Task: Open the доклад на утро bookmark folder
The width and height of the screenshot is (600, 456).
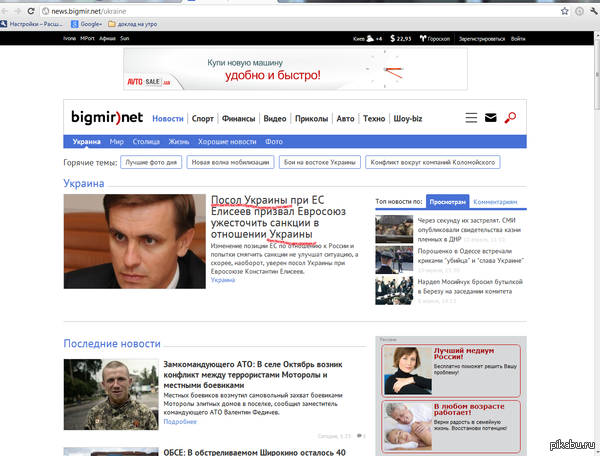Action: (x=133, y=24)
